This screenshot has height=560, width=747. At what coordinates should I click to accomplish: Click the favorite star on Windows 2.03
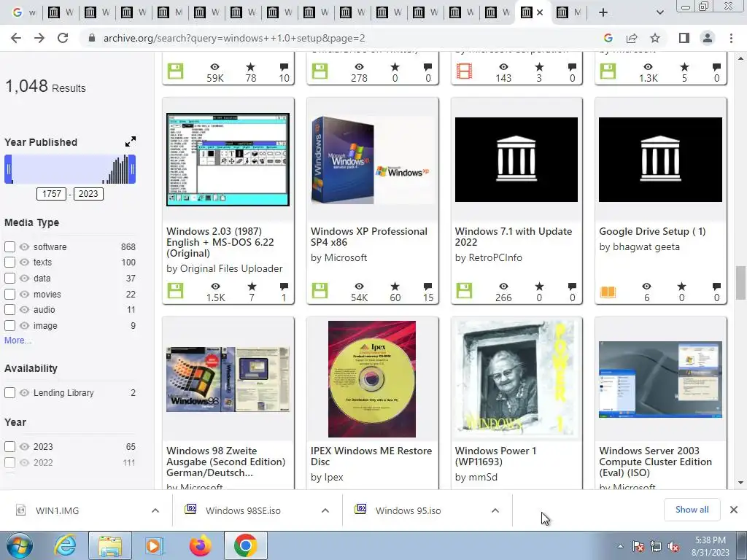(252, 286)
